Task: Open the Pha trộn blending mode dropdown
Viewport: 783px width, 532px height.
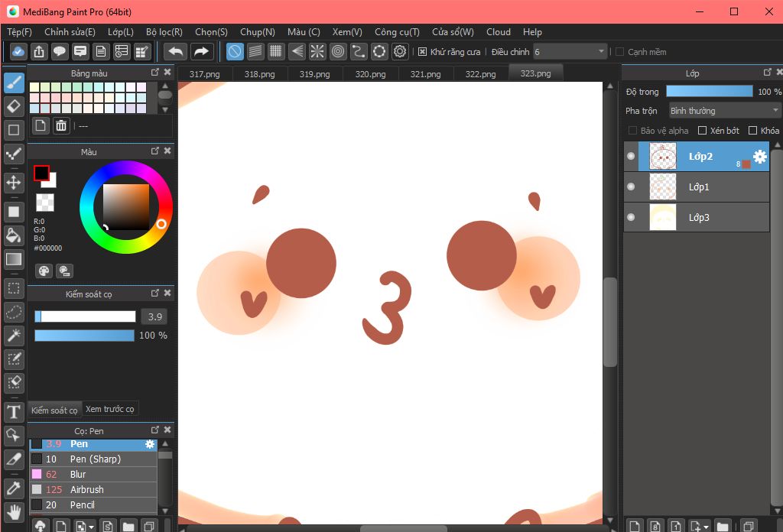Action: coord(724,111)
